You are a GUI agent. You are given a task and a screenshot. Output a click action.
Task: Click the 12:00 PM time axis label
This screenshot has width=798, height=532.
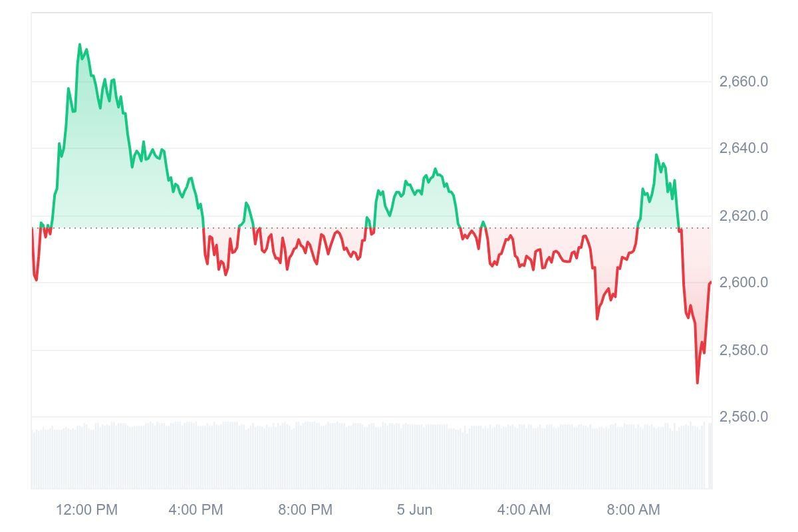(86, 510)
